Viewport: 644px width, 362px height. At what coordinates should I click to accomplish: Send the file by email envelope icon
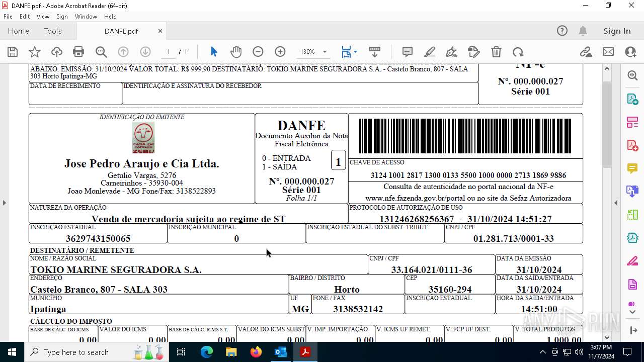pos(608,52)
